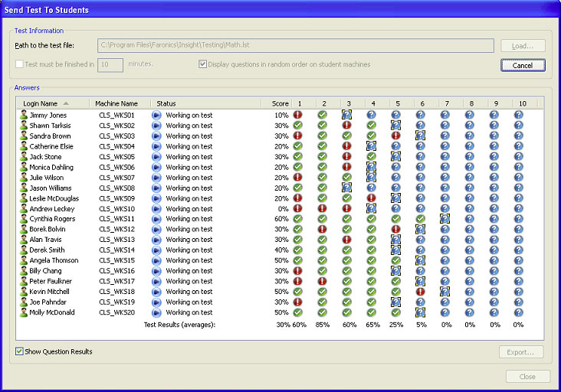Click the Cancel button
Image resolution: width=561 pixels, height=392 pixels.
[x=523, y=65]
